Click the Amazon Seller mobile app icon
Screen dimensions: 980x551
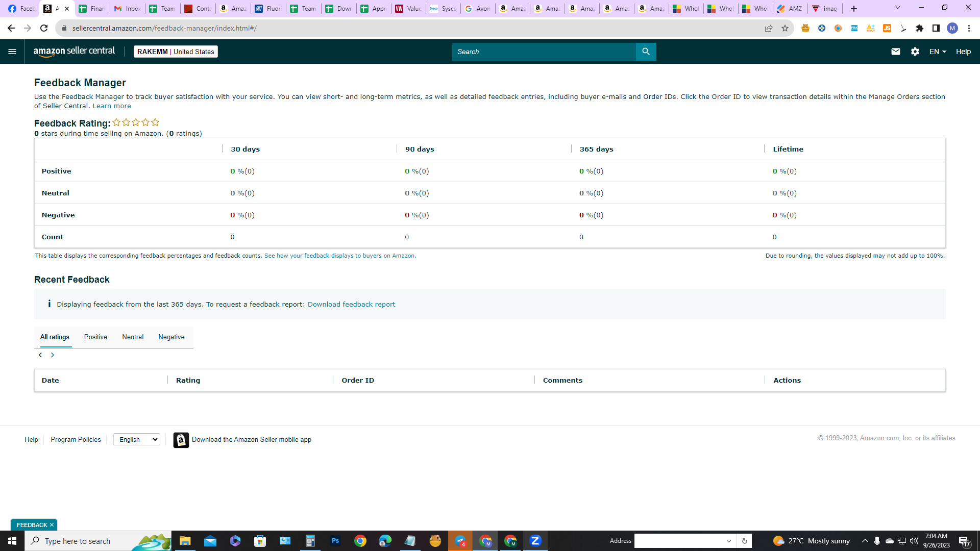click(181, 440)
